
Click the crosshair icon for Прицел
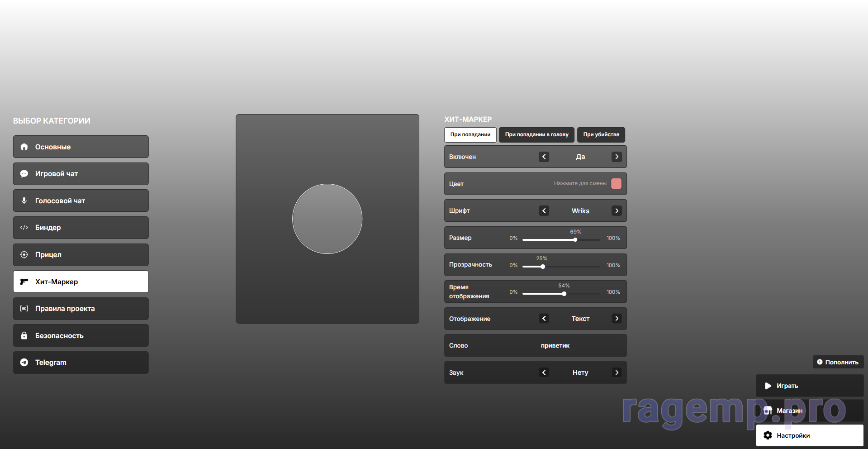pyautogui.click(x=24, y=255)
